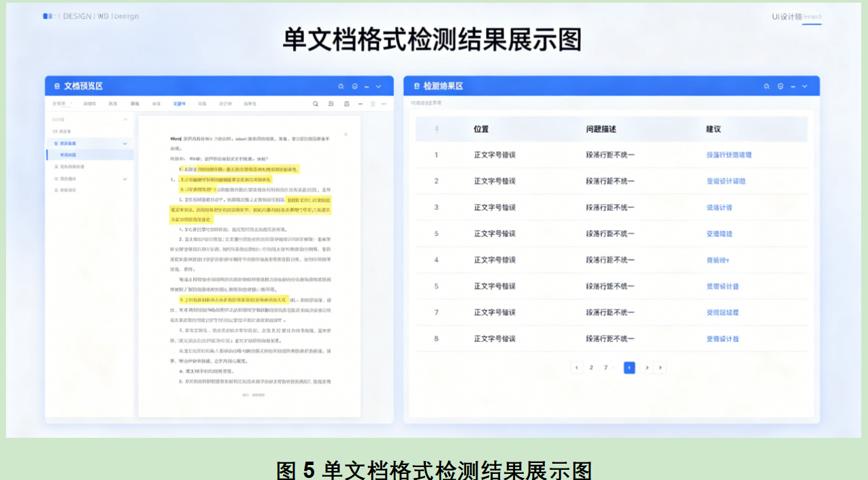Viewport: 868px width, 480px height.
Task: Collapse 检测结果区 panel with header chevron
Action: click(x=805, y=86)
